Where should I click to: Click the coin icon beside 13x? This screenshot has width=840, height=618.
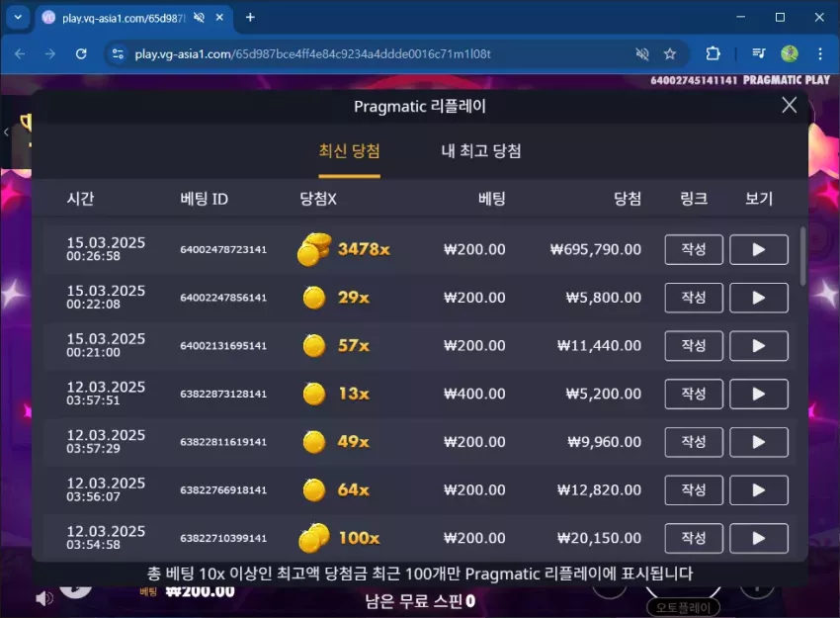point(314,394)
